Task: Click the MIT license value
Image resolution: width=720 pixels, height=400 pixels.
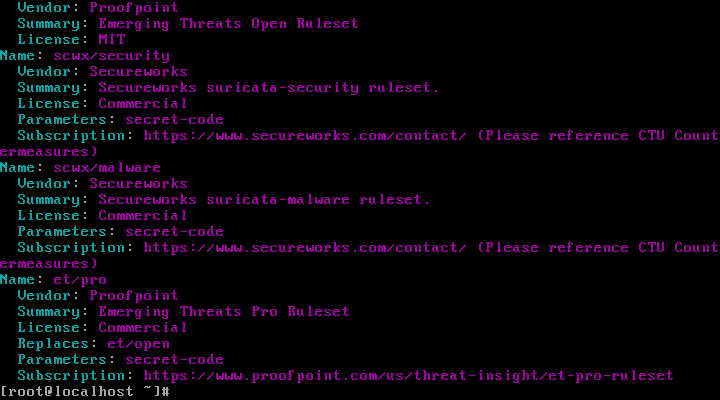Action: (112, 39)
